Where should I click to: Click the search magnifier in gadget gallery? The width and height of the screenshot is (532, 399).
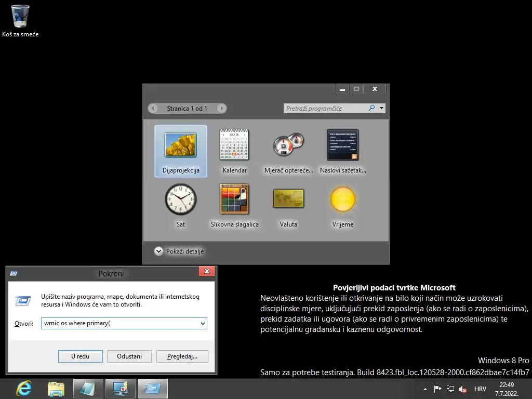click(x=371, y=108)
